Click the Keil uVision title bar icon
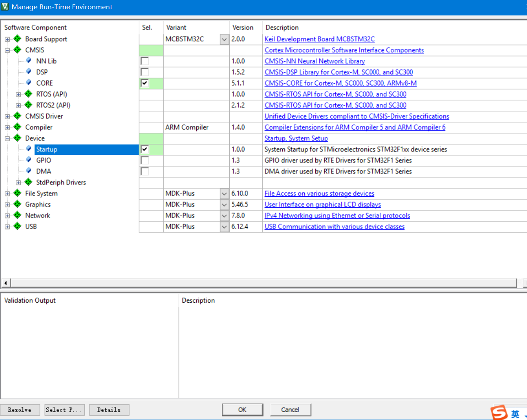This screenshot has height=420, width=527. (x=5, y=7)
